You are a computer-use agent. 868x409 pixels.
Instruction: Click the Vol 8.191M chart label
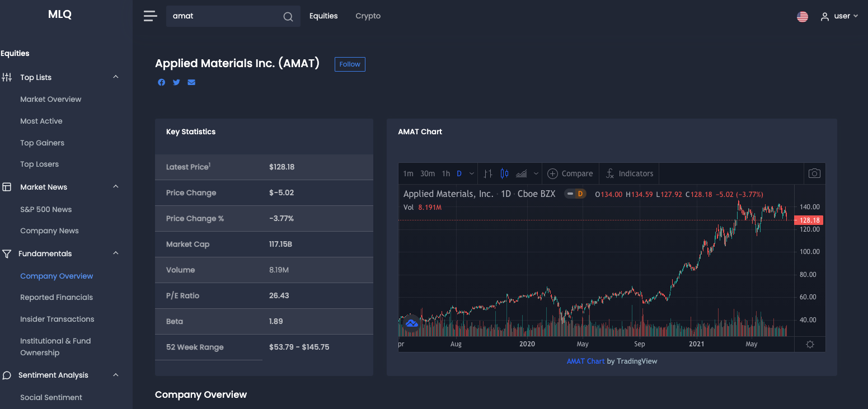[x=423, y=208]
